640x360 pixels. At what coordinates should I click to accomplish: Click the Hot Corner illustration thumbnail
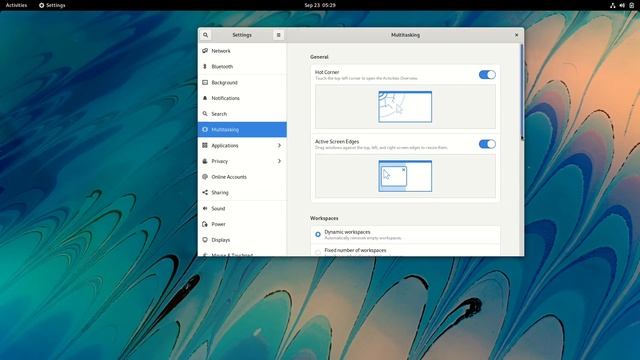(405, 107)
